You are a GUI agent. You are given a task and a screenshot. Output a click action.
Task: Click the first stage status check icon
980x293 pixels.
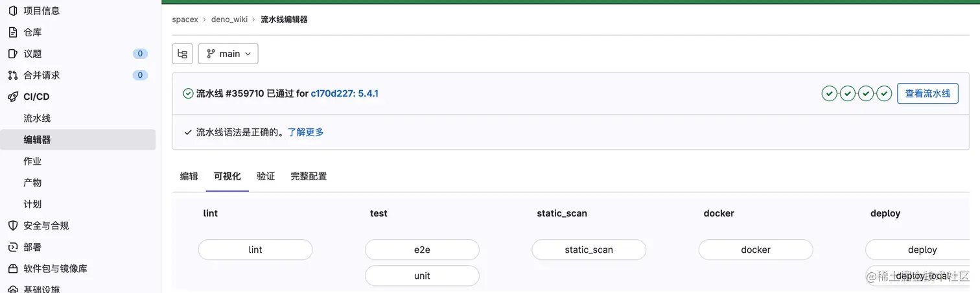(x=829, y=93)
